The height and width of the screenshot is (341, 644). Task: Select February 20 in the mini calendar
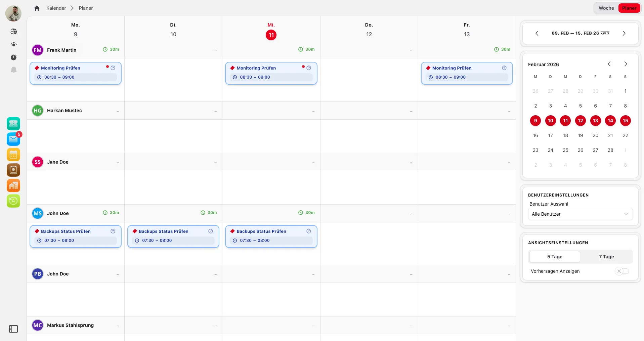595,135
